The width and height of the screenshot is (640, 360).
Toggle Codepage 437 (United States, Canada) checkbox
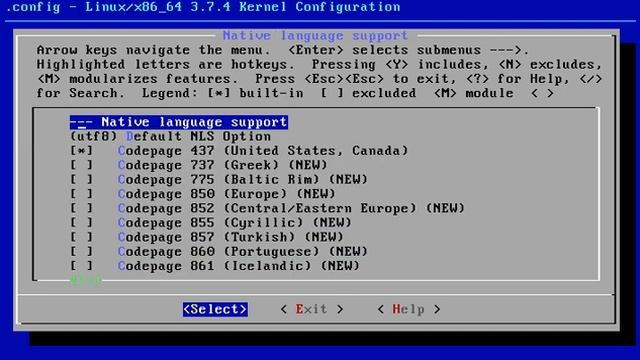coord(82,151)
